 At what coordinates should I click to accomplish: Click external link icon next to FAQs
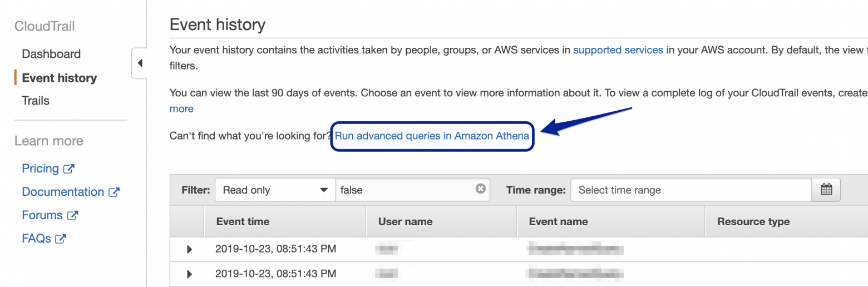tap(61, 239)
